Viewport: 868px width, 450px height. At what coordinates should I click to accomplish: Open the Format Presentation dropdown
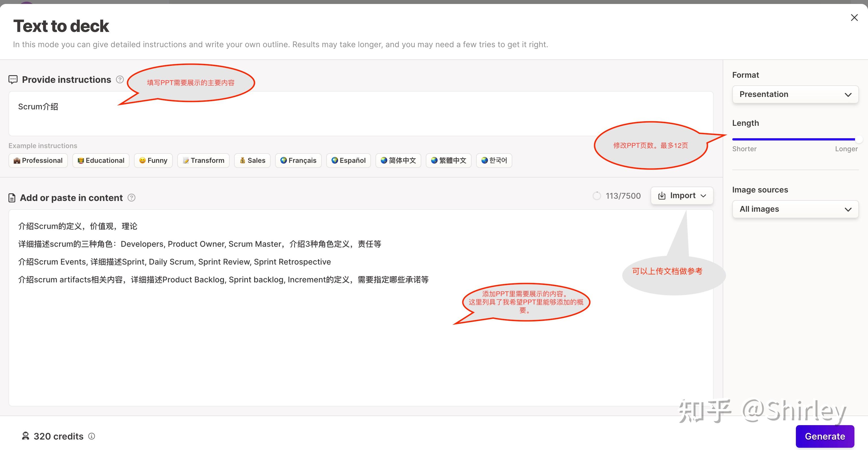pos(795,94)
